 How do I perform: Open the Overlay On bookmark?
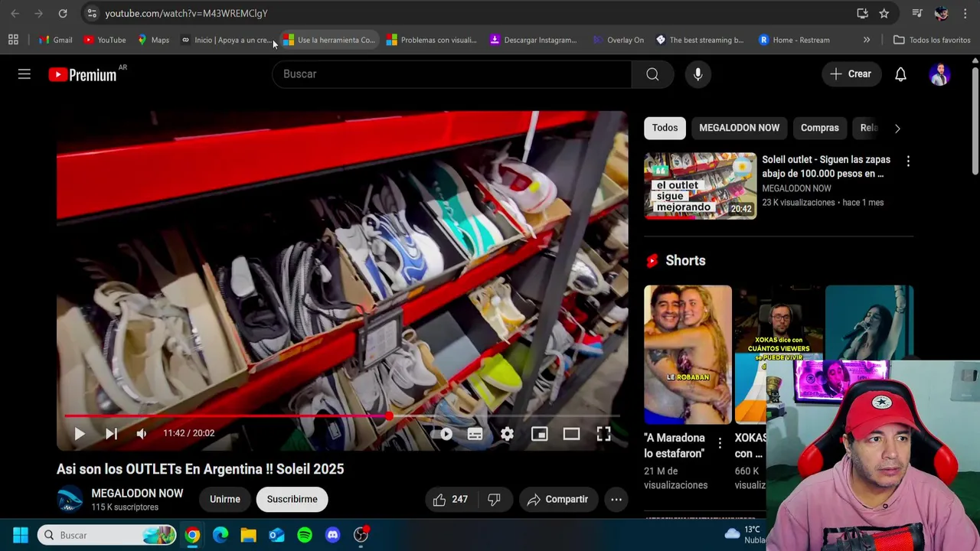[x=619, y=40]
